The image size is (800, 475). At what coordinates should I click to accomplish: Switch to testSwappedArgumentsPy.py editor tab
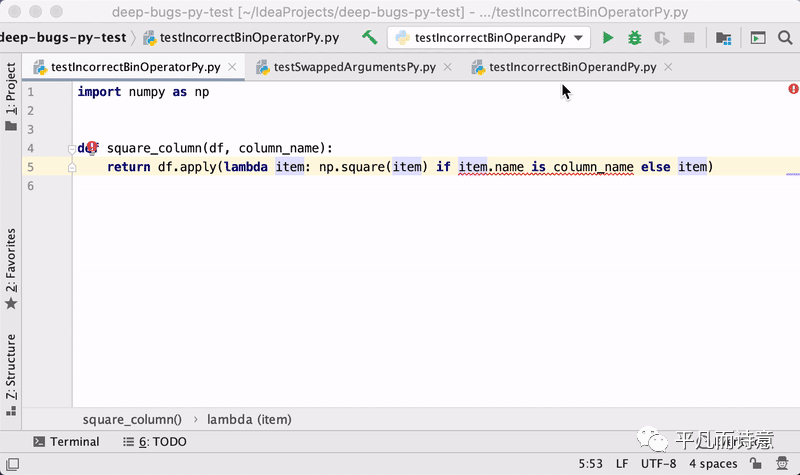click(355, 67)
